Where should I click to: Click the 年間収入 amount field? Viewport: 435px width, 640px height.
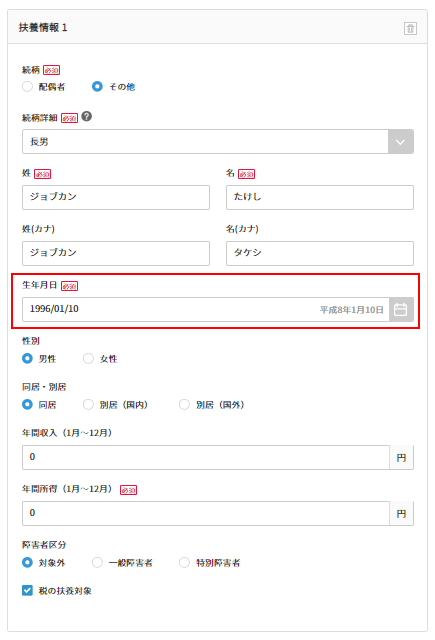[206, 457]
